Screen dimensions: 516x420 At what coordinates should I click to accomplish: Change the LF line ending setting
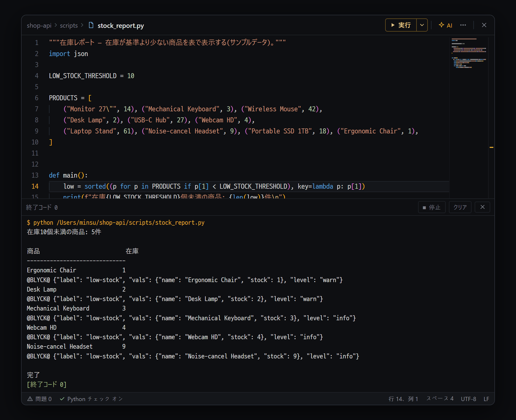(x=486, y=399)
